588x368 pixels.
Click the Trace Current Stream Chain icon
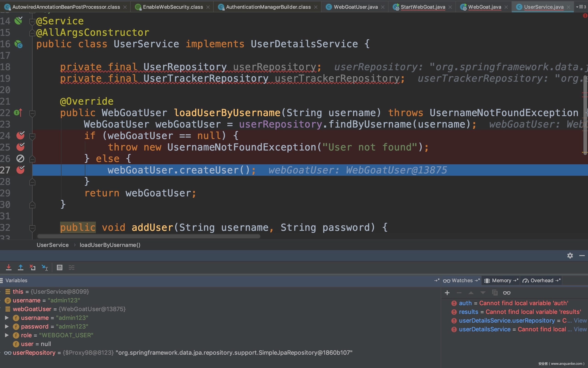click(x=72, y=268)
